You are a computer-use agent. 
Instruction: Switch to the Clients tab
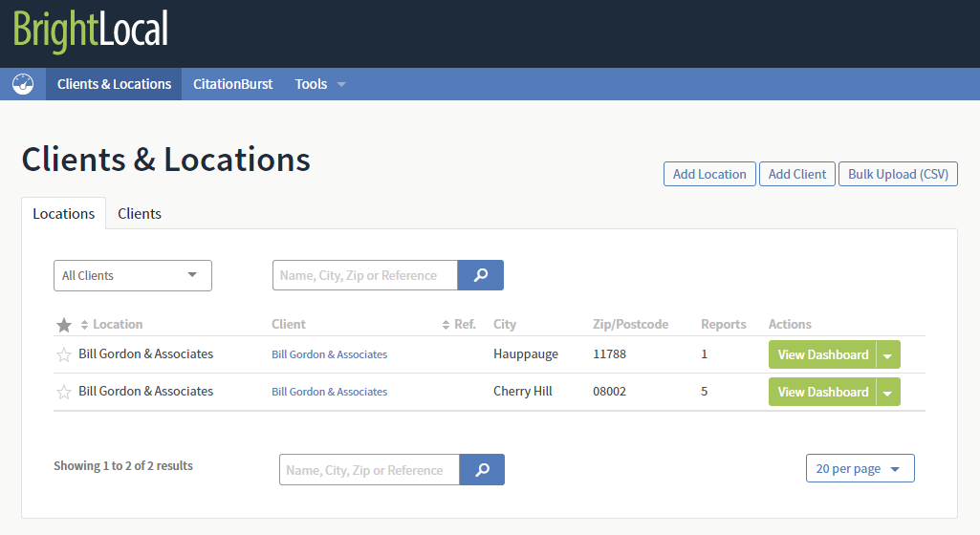tap(140, 213)
